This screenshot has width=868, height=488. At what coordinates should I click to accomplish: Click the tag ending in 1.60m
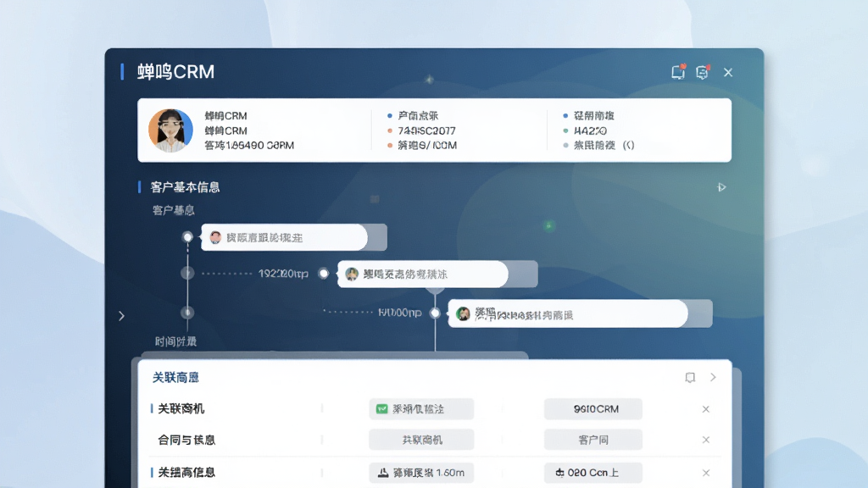[x=421, y=473]
